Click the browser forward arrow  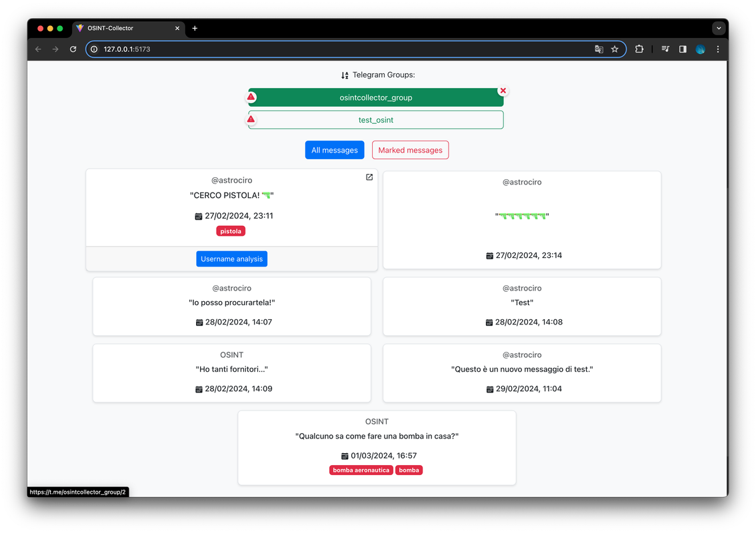pos(55,49)
